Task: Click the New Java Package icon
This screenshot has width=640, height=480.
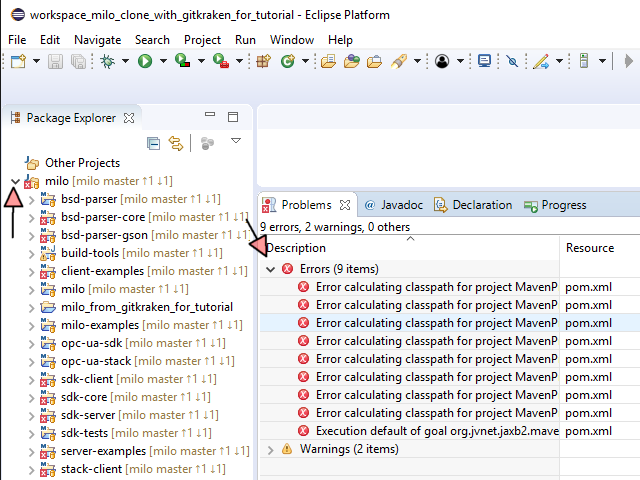Action: [264, 62]
